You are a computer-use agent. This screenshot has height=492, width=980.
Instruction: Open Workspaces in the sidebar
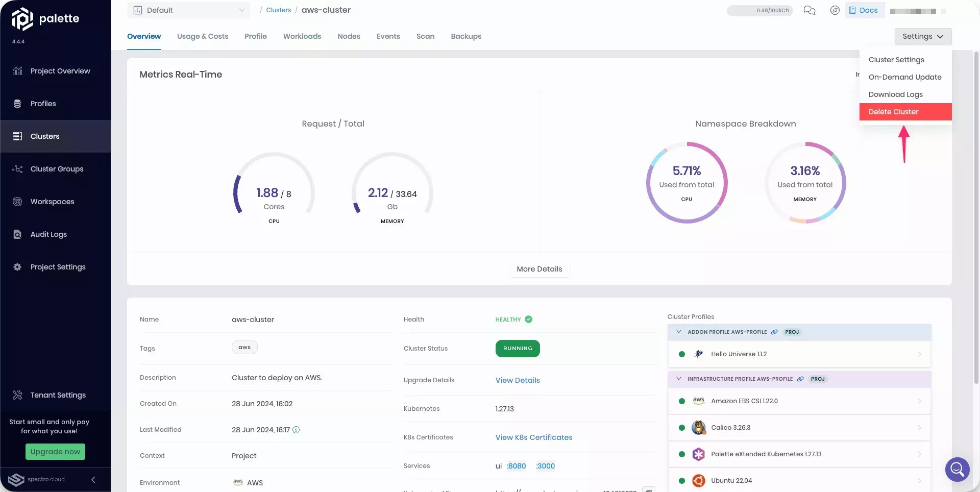55,202
